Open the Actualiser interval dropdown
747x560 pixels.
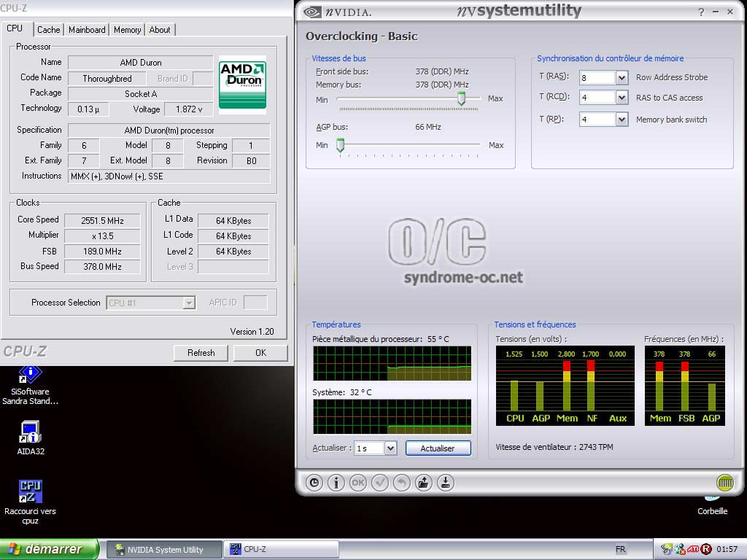(x=390, y=448)
